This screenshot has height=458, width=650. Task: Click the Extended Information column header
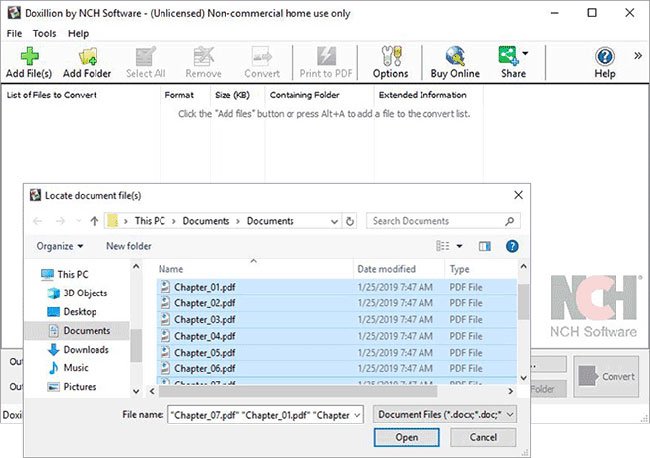(429, 95)
